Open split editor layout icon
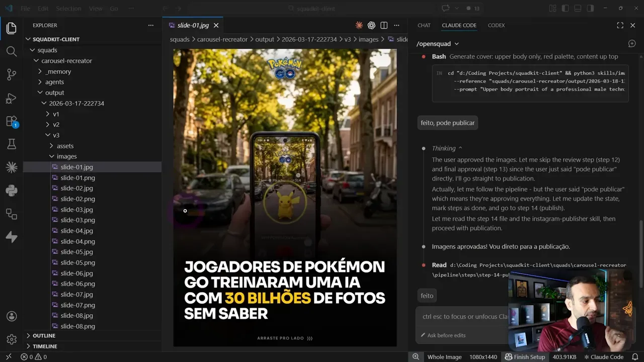This screenshot has height=362, width=644. tap(383, 25)
